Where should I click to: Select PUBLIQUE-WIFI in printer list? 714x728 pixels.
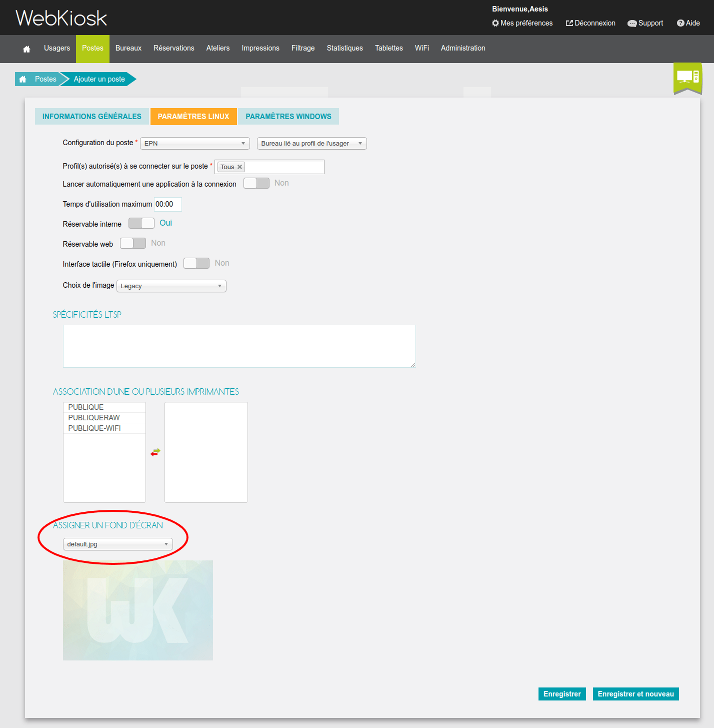94,428
